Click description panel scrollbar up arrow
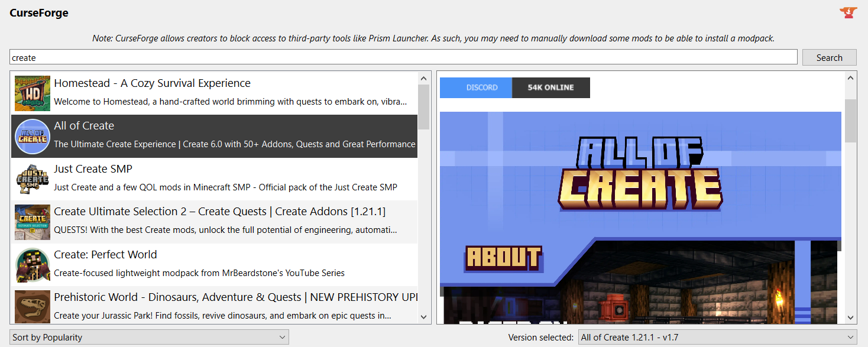Image resolution: width=868 pixels, height=347 pixels. tap(850, 78)
